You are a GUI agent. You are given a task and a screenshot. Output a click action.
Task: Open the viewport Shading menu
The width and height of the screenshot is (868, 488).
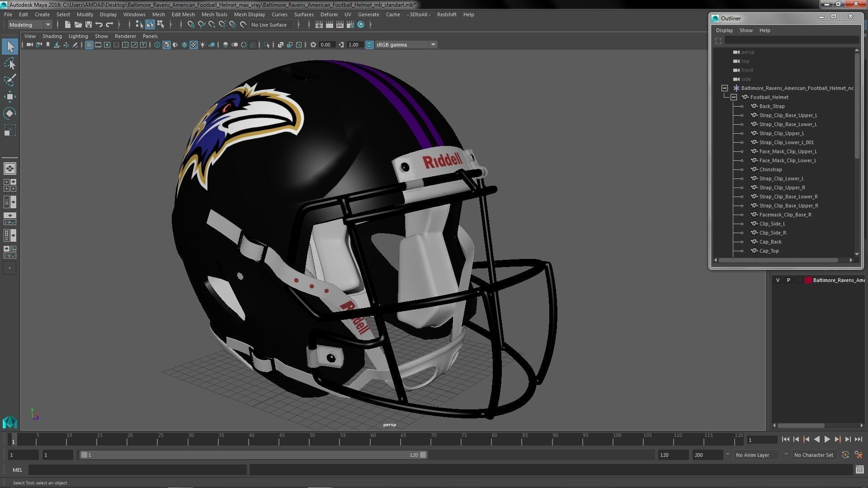coord(52,36)
